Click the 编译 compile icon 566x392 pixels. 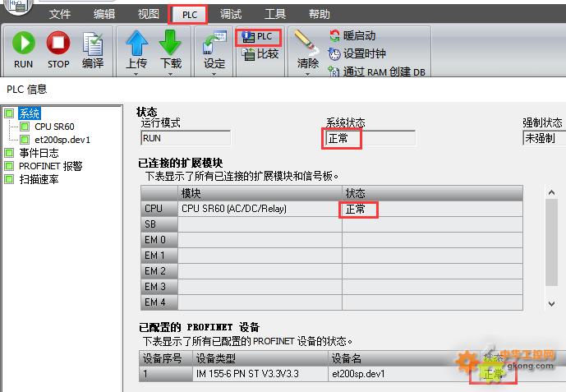[x=93, y=44]
